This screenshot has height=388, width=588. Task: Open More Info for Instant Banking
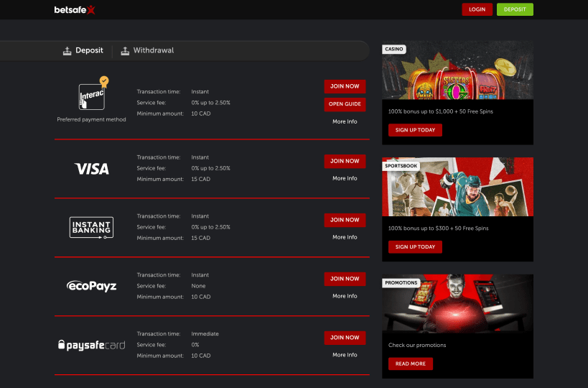pos(345,237)
